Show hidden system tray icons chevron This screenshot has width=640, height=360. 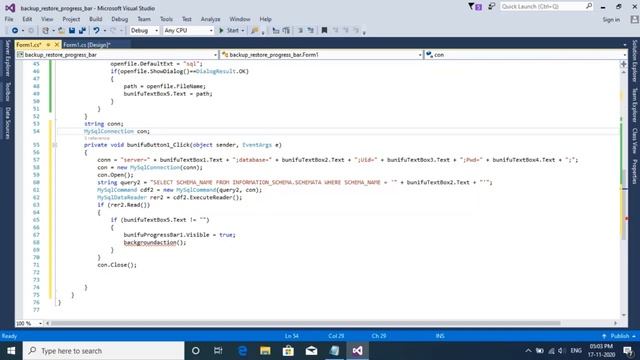[x=528, y=351]
